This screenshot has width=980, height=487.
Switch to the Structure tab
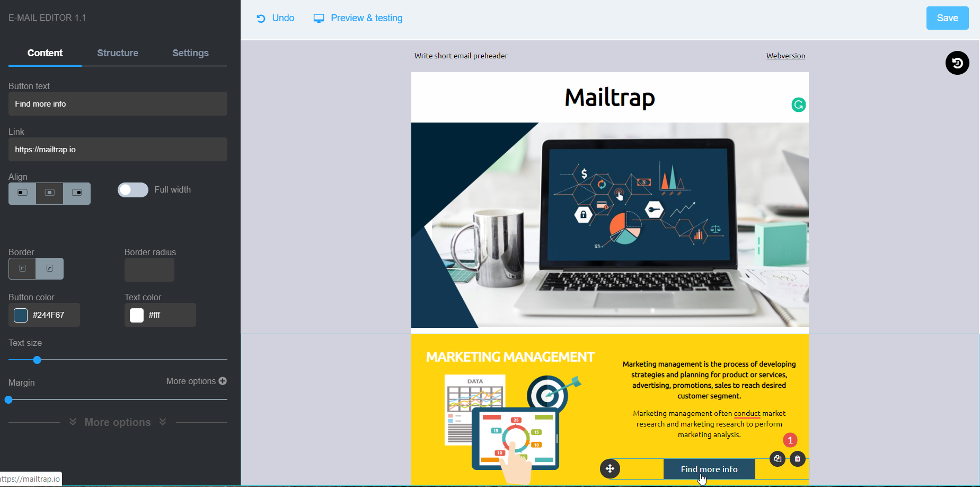118,53
